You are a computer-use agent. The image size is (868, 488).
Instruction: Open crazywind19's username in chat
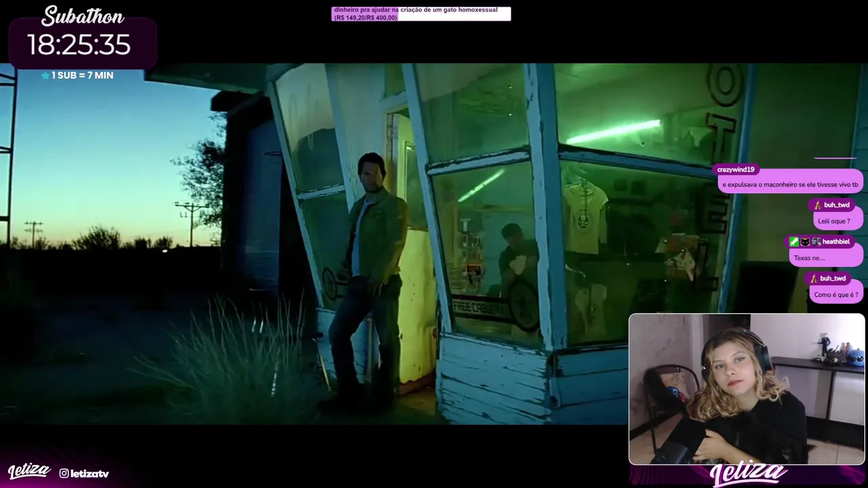pos(736,169)
